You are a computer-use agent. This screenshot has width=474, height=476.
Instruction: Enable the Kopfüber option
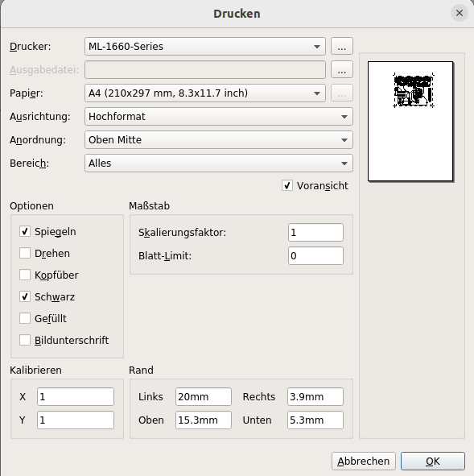[25, 275]
